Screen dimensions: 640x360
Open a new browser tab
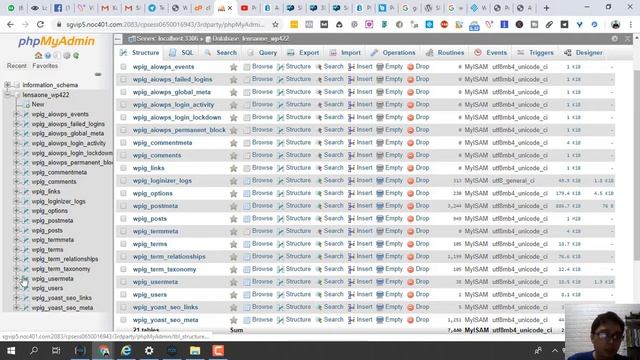tap(546, 8)
